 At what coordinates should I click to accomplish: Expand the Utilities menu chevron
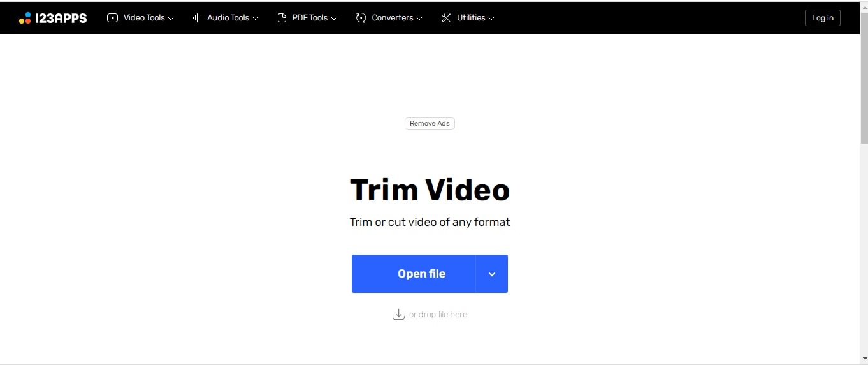click(491, 19)
